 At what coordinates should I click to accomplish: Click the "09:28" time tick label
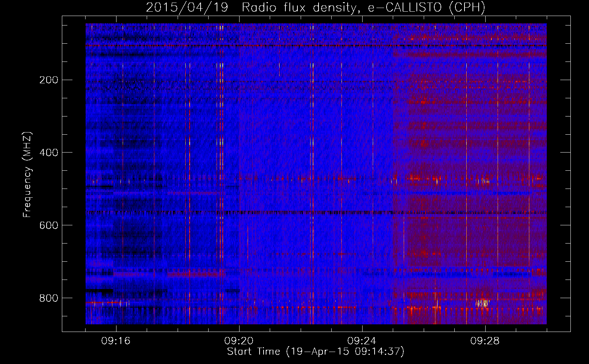pos(485,341)
